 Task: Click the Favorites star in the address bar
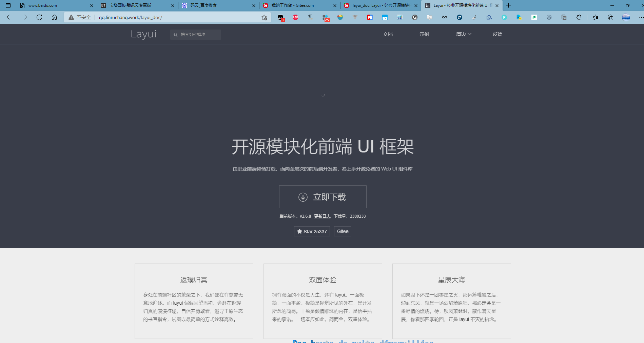pos(264,17)
